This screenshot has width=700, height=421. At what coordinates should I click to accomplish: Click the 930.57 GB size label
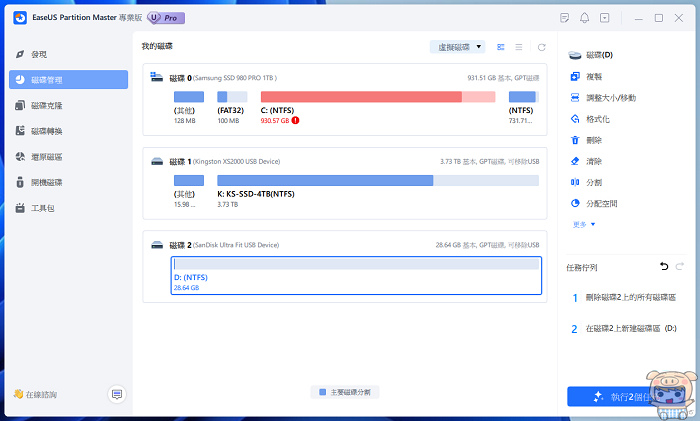pos(275,121)
